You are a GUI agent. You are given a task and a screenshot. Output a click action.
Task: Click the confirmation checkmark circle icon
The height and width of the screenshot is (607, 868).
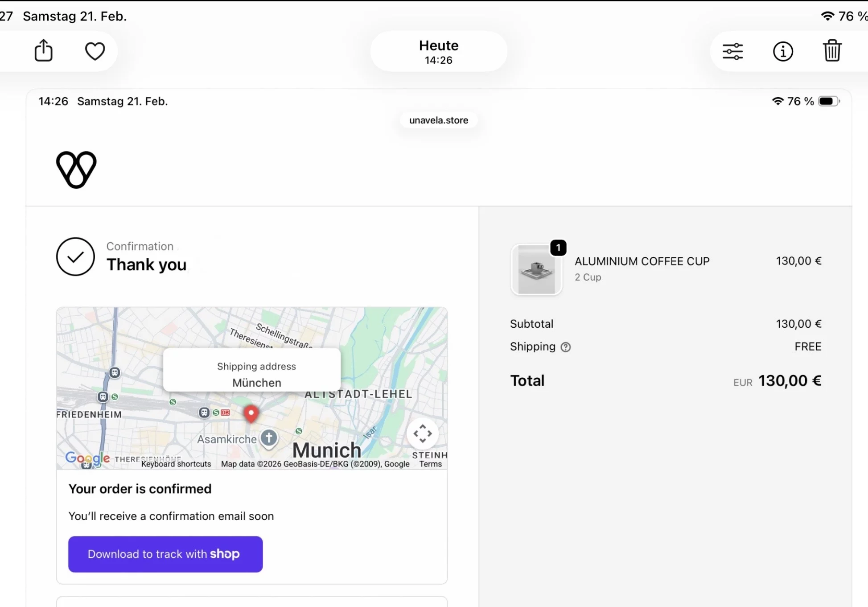[x=75, y=256]
